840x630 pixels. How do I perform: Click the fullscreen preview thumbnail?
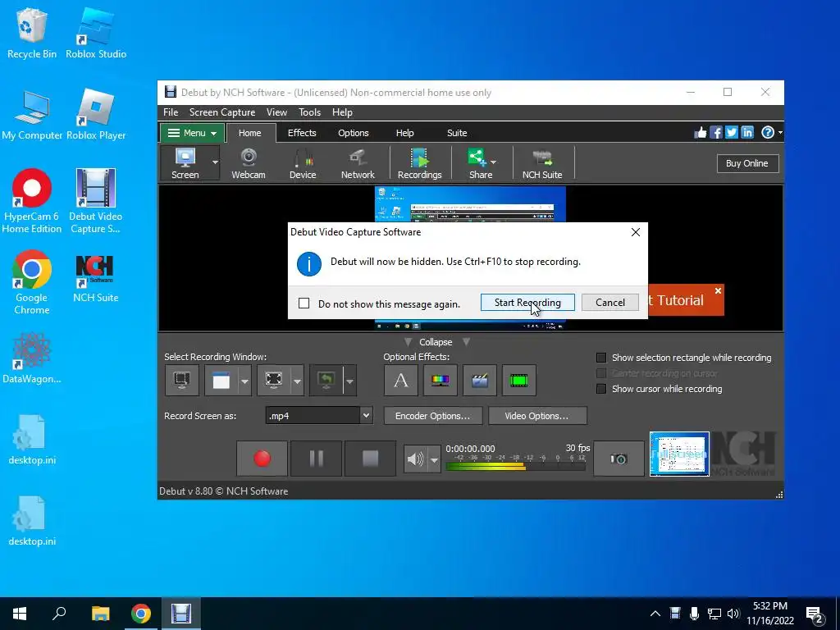pyautogui.click(x=679, y=454)
